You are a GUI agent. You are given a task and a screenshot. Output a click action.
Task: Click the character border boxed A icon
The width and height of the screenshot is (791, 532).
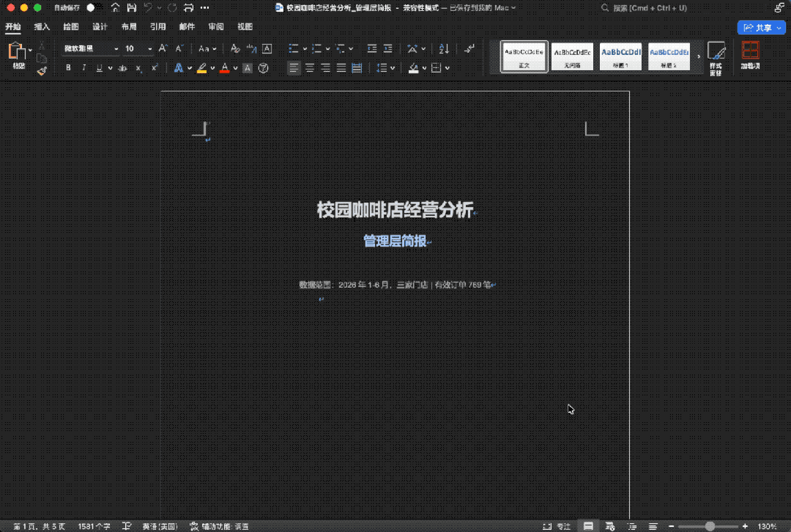(x=267, y=48)
